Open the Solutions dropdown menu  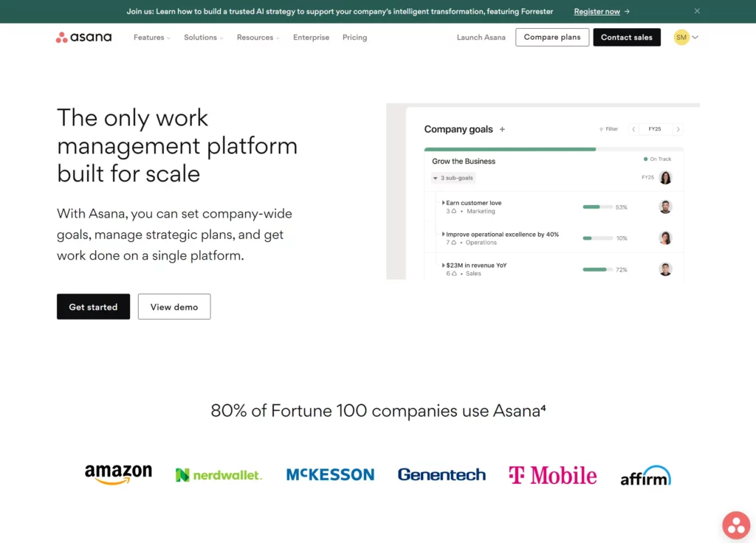click(203, 37)
